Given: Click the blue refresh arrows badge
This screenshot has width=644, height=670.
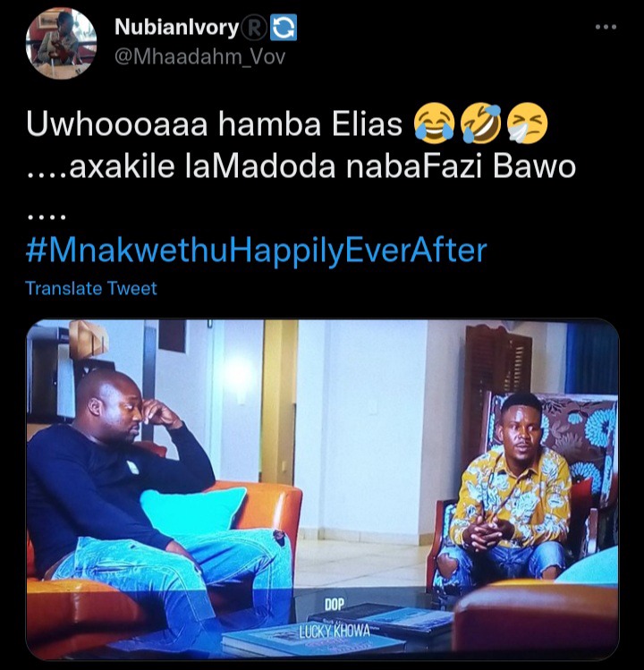Looking at the screenshot, I should 284,28.
